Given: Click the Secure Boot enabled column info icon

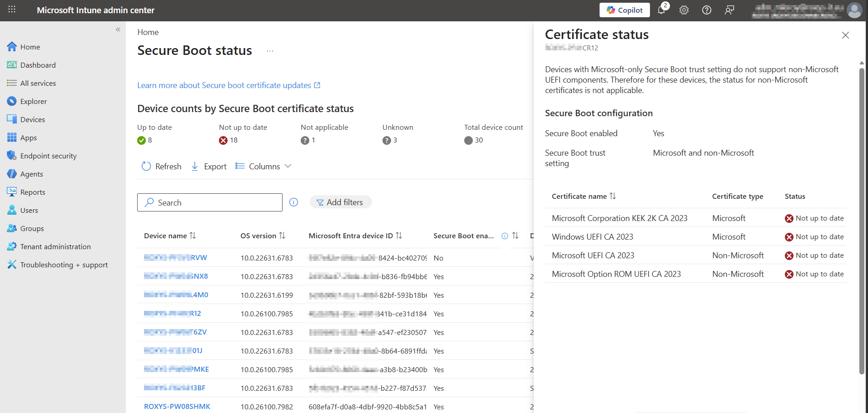Looking at the screenshot, I should pos(505,236).
